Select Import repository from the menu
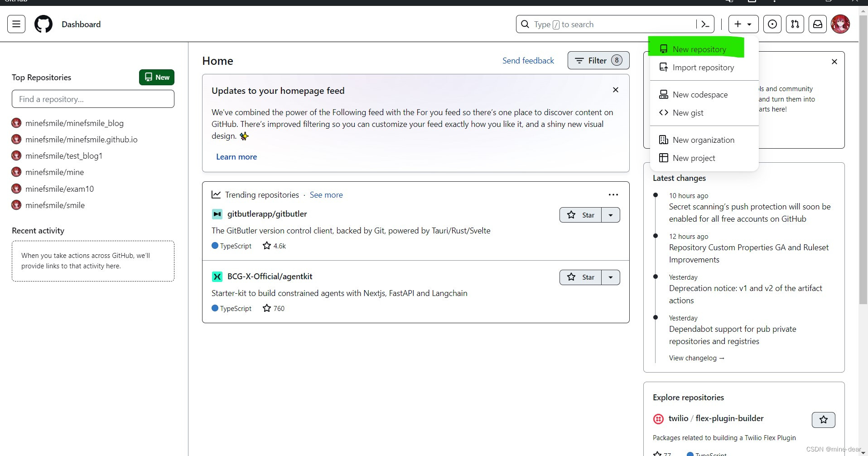Screen dimensions: 868x456 (x=704, y=67)
